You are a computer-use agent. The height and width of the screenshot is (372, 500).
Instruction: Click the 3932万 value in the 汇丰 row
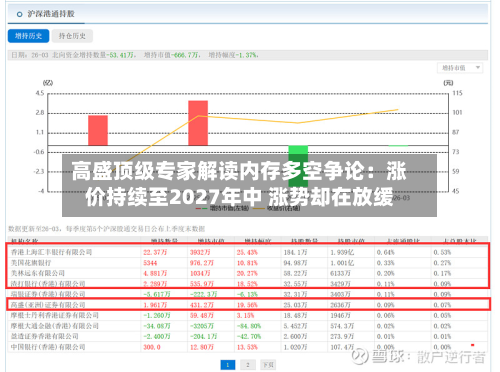[x=200, y=252]
